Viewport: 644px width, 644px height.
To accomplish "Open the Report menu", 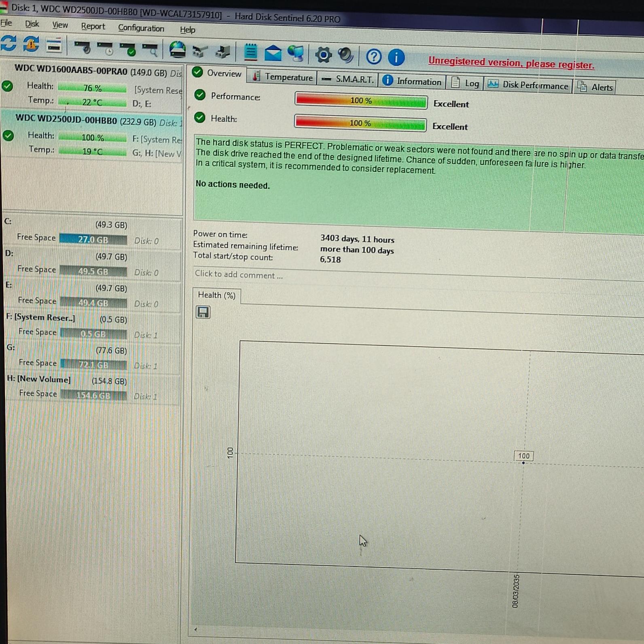I will [93, 26].
